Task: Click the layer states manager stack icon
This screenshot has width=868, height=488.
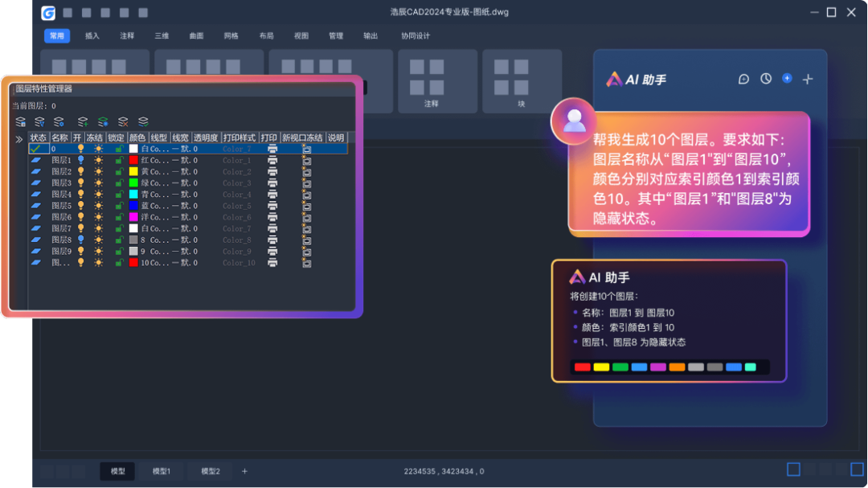Action: (20, 121)
